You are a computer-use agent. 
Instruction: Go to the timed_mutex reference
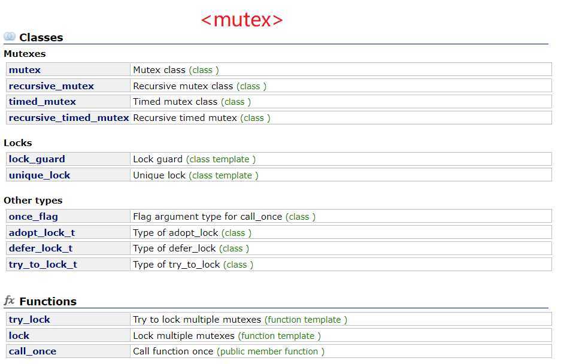42,102
